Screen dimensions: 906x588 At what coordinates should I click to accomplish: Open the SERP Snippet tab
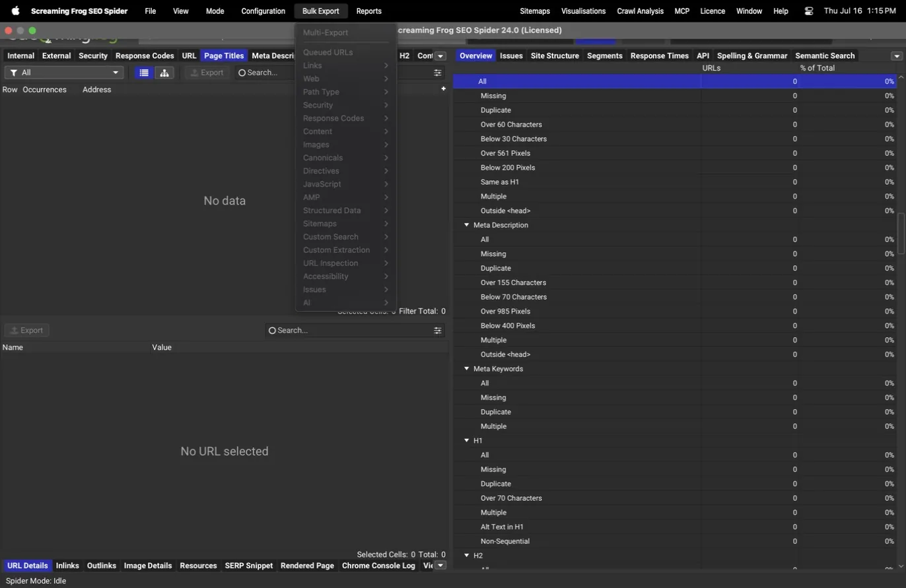pyautogui.click(x=249, y=566)
